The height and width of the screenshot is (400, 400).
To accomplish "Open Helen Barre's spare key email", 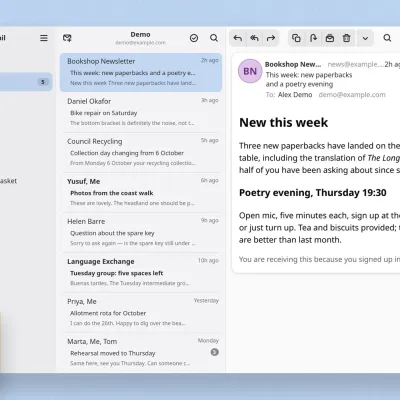I will click(x=141, y=232).
